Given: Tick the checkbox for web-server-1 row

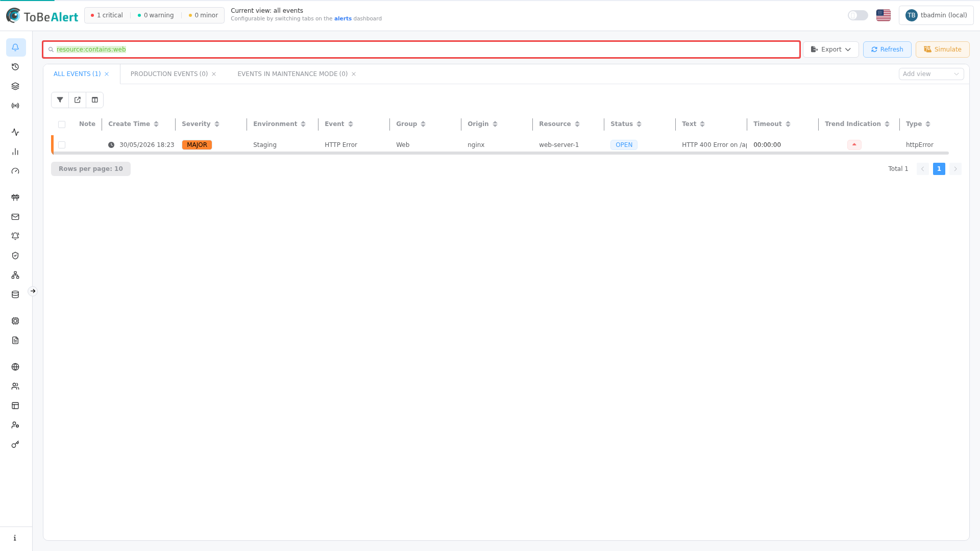Looking at the screenshot, I should pos(62,145).
